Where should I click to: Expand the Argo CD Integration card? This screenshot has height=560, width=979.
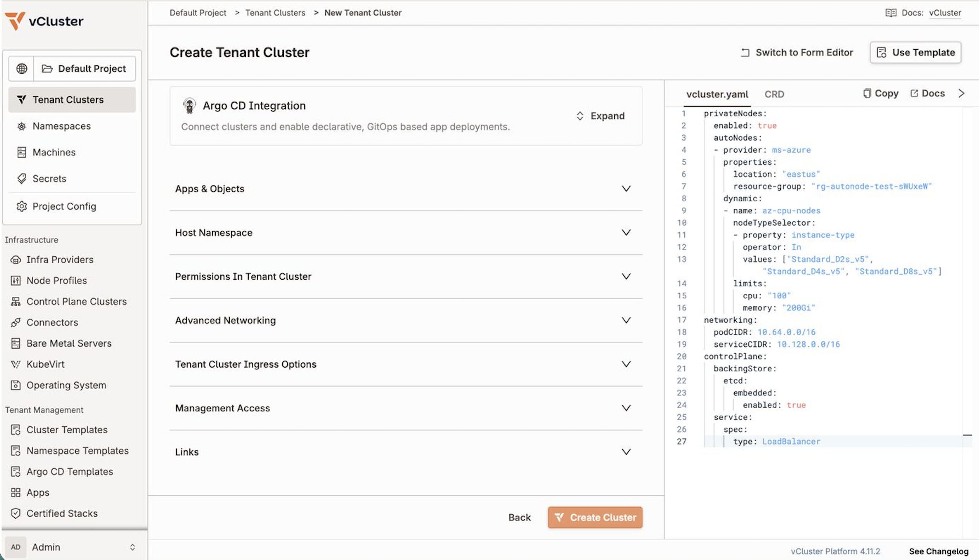click(x=601, y=116)
